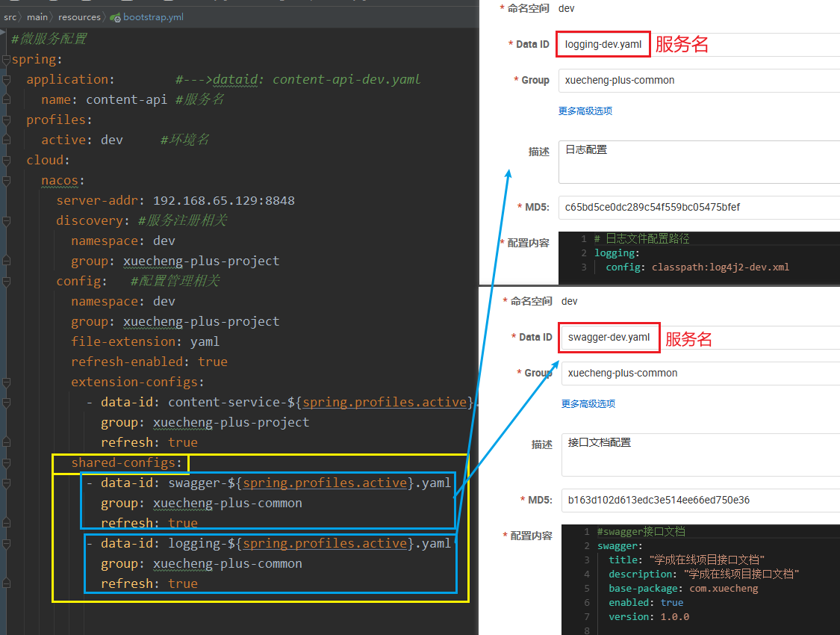This screenshot has height=635, width=840.
Task: Click 'namespace: dev' under the config block
Action: (123, 302)
